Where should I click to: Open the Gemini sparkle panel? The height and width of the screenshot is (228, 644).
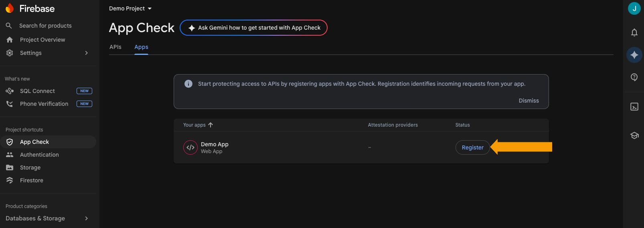click(634, 55)
